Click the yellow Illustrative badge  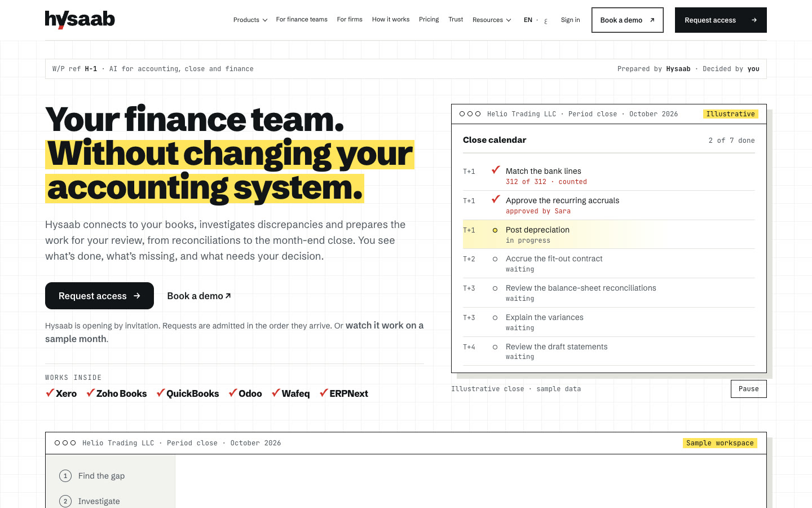pyautogui.click(x=730, y=114)
